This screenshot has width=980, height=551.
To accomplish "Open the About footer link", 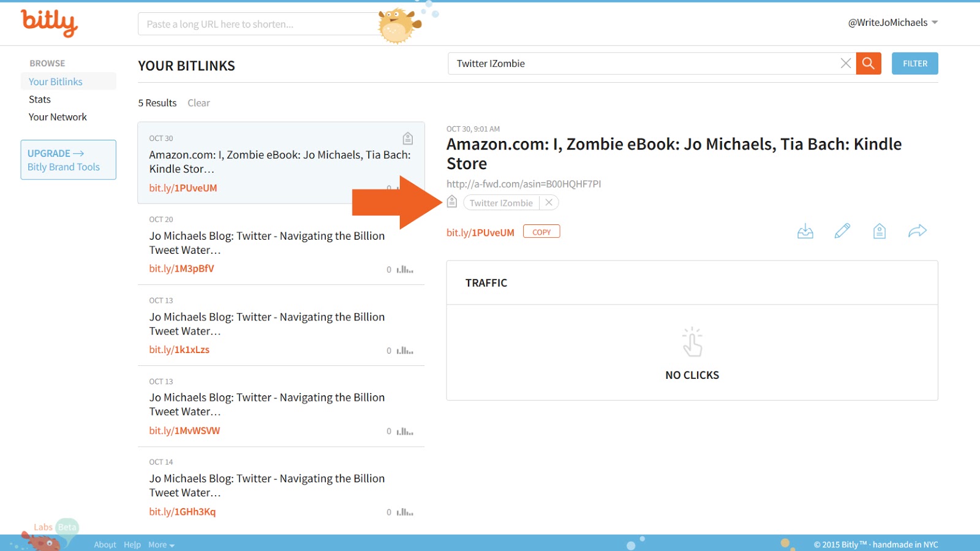I will (105, 544).
